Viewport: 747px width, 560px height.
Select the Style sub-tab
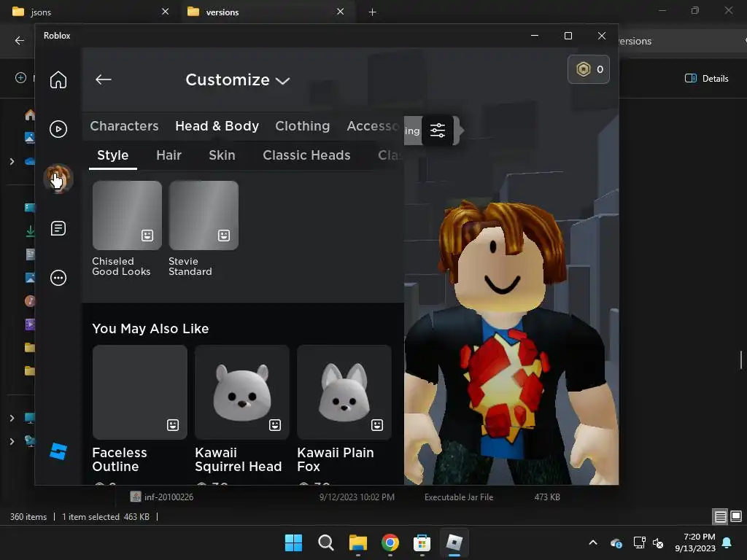pyautogui.click(x=113, y=155)
